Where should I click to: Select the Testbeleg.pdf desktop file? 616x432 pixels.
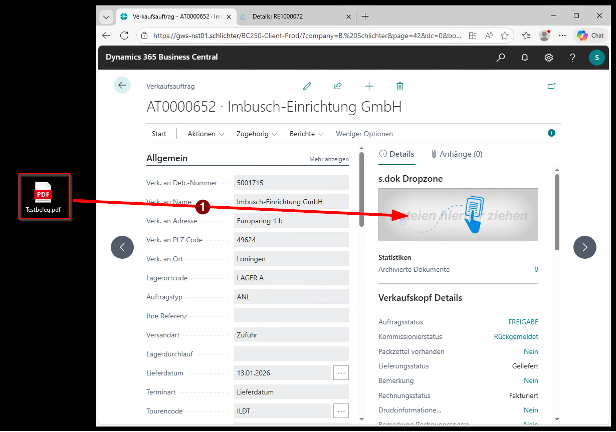click(x=44, y=196)
